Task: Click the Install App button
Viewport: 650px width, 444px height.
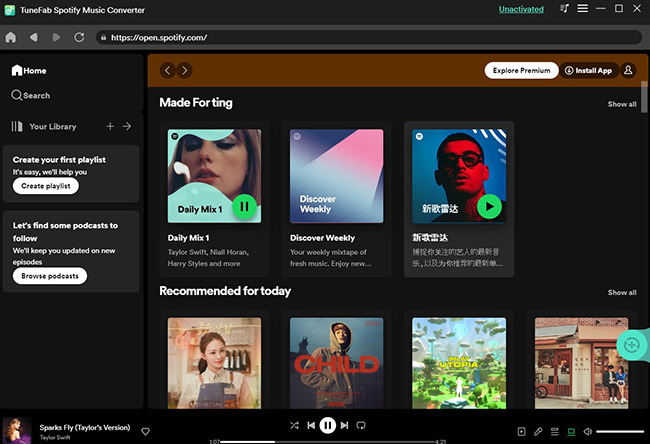Action: [589, 70]
